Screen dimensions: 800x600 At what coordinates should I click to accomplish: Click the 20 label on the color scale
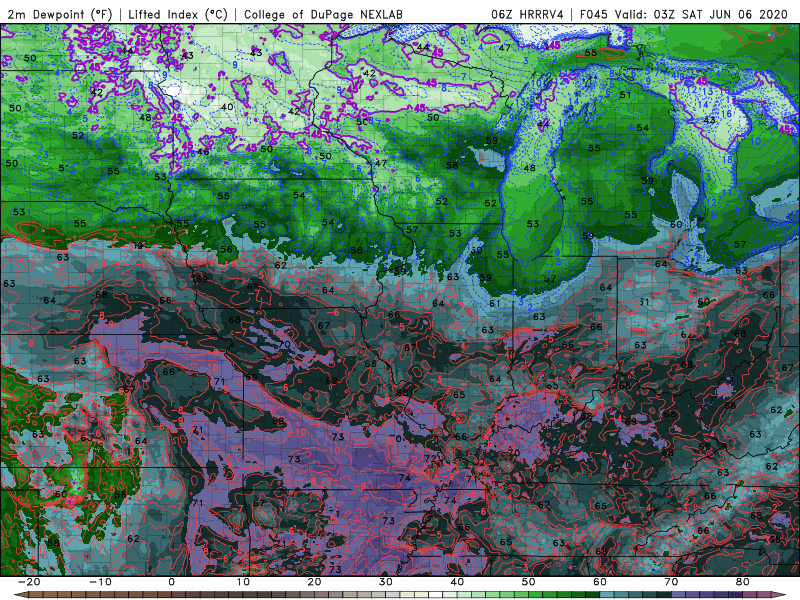tap(314, 582)
